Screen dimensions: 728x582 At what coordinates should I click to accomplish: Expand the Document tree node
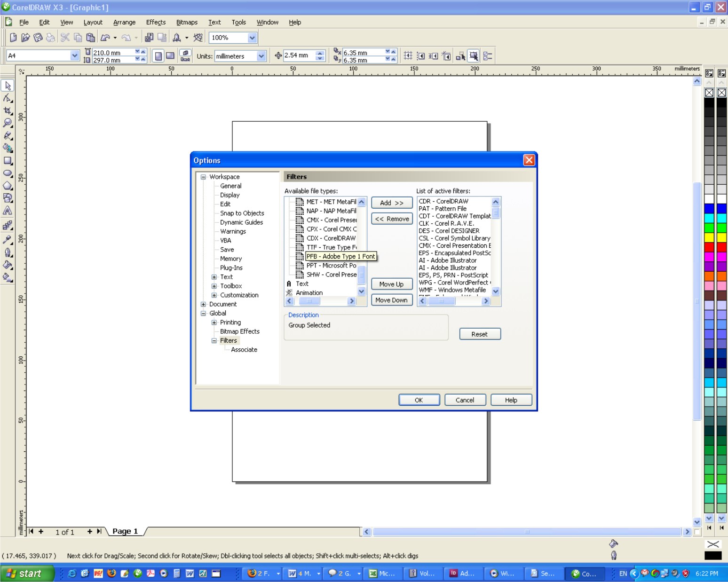204,304
